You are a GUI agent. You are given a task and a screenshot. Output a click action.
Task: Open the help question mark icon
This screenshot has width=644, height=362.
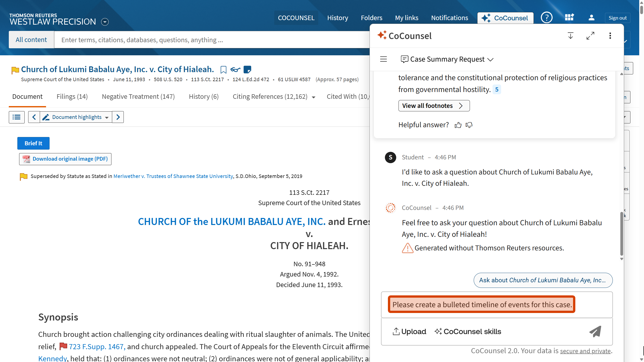[x=547, y=18]
